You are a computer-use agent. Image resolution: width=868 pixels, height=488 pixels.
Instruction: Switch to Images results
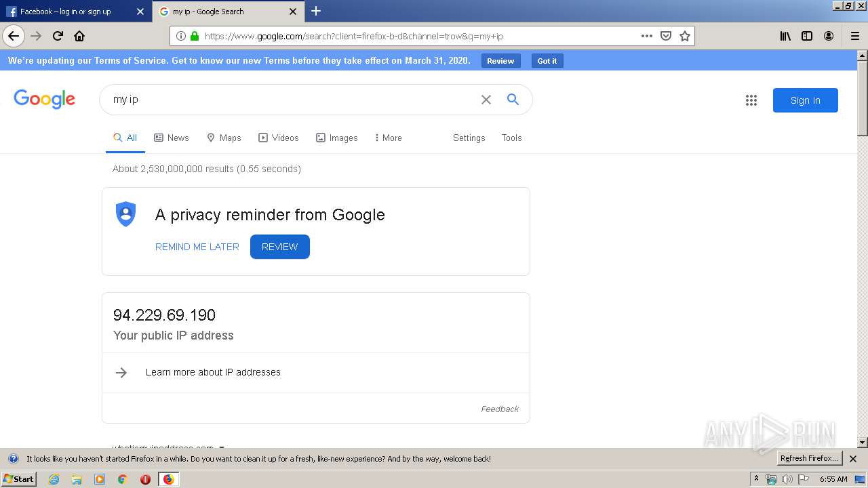pyautogui.click(x=337, y=138)
